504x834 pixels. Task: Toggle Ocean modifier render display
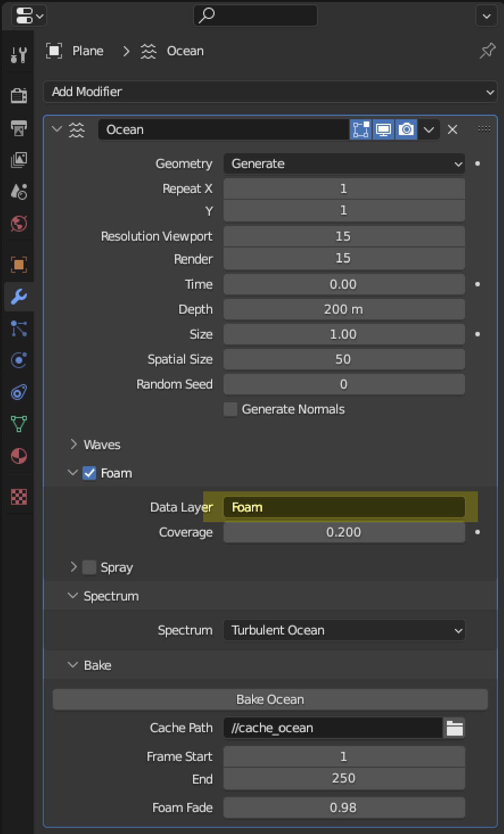[406, 129]
